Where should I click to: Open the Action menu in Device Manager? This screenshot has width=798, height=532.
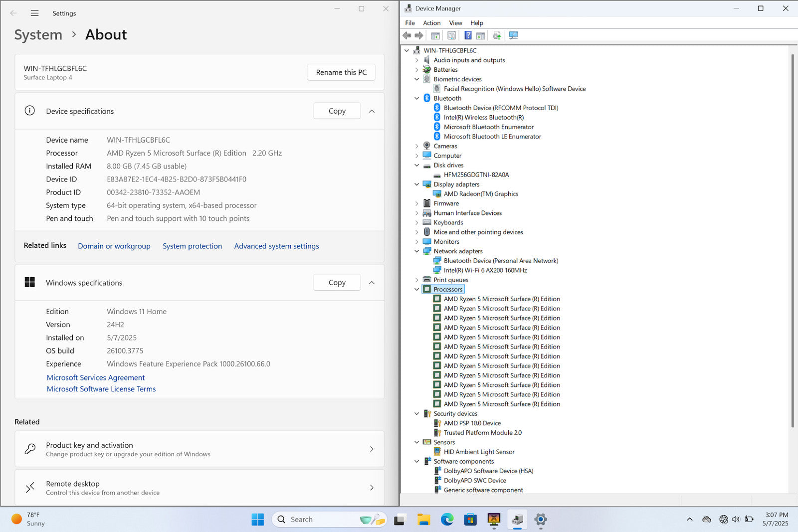click(x=432, y=23)
